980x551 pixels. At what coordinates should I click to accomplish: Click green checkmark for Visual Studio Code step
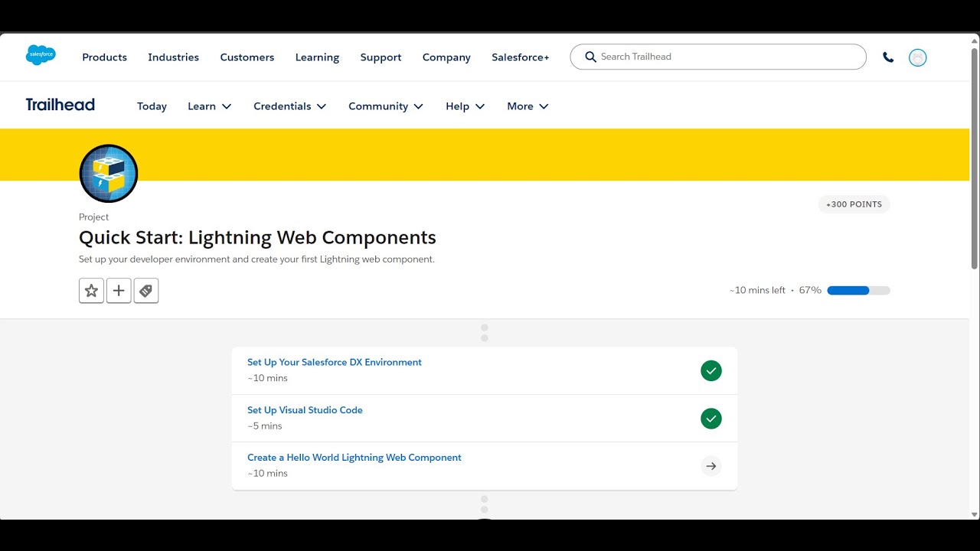point(711,419)
